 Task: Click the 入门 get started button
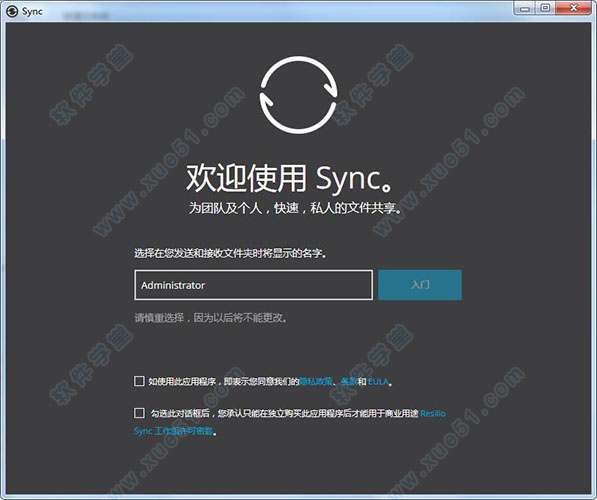click(x=420, y=285)
